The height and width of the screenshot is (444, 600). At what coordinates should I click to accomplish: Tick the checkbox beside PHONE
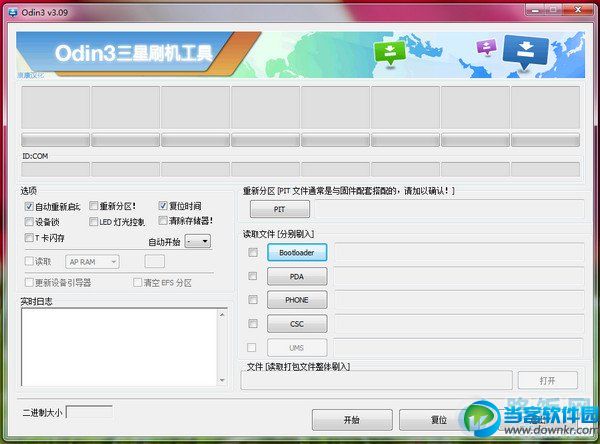253,299
